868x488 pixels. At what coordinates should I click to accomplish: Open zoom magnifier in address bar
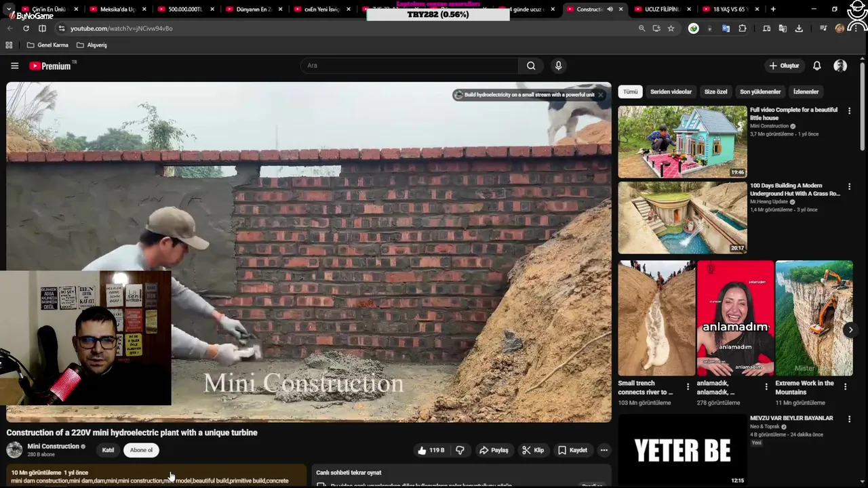click(642, 28)
